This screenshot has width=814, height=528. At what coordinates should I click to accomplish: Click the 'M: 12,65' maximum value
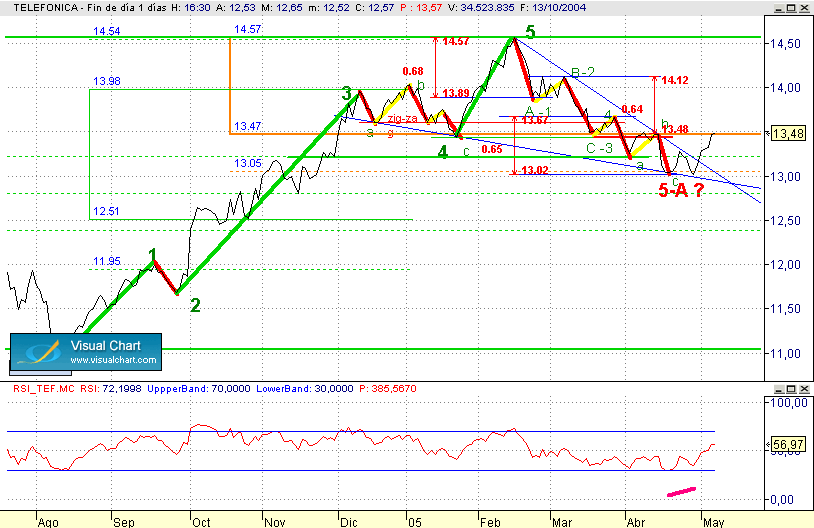pos(282,8)
